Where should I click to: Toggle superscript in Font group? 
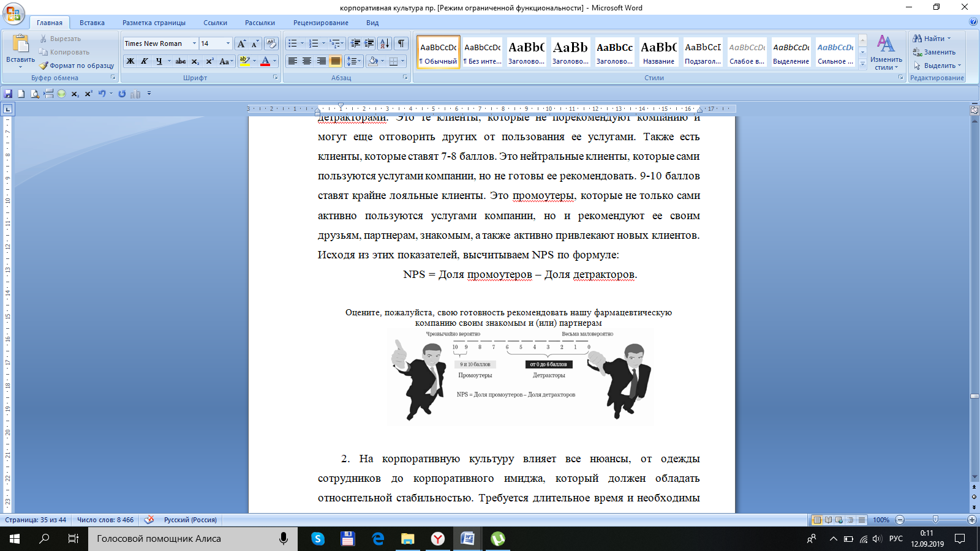click(209, 61)
